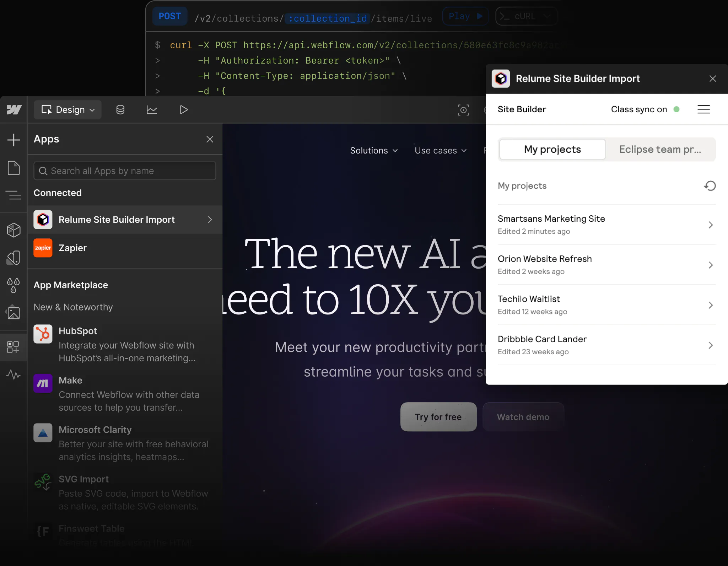This screenshot has height=566, width=728.
Task: Click the Watch demo button
Action: pyautogui.click(x=523, y=417)
